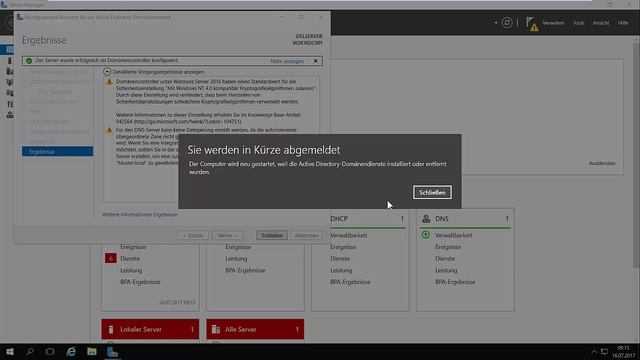Click Schließen at the wizard bottom
Screen dimensions: 640x360
[x=272, y=236]
